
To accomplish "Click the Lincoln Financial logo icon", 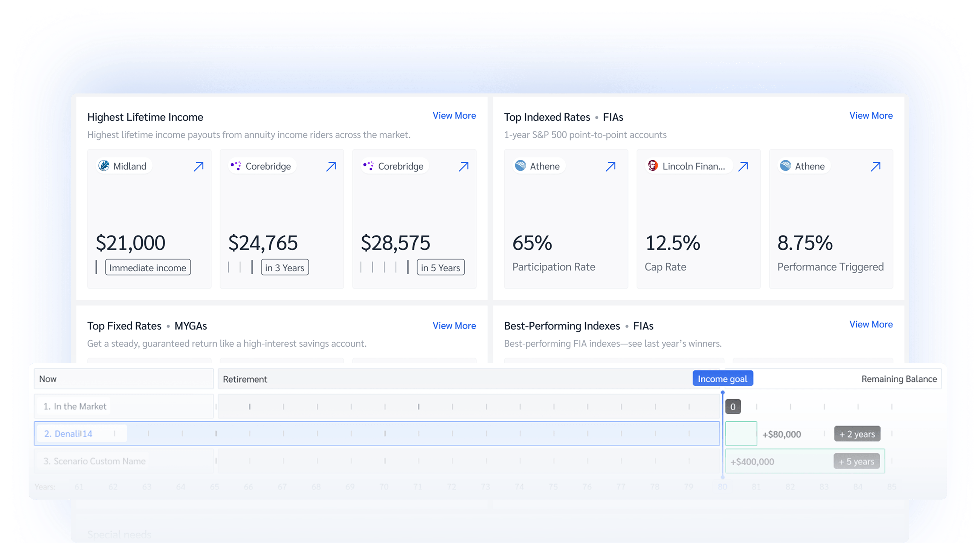I will [653, 166].
